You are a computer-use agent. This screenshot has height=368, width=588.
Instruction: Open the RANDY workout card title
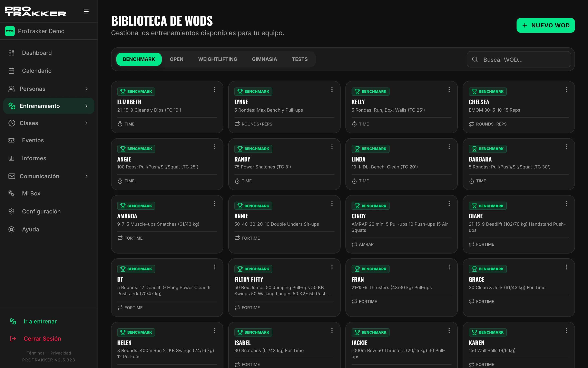[242, 159]
